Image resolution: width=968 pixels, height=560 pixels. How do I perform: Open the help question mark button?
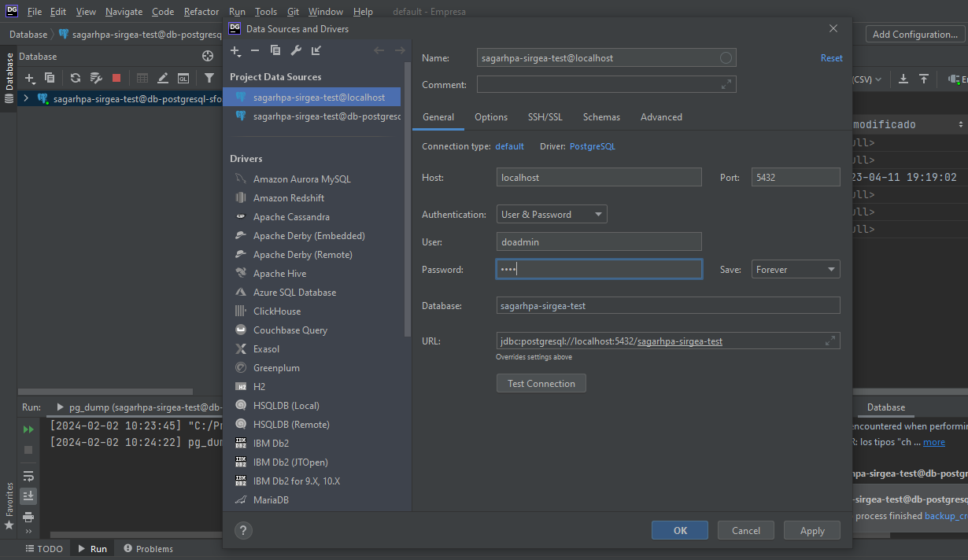pyautogui.click(x=244, y=530)
